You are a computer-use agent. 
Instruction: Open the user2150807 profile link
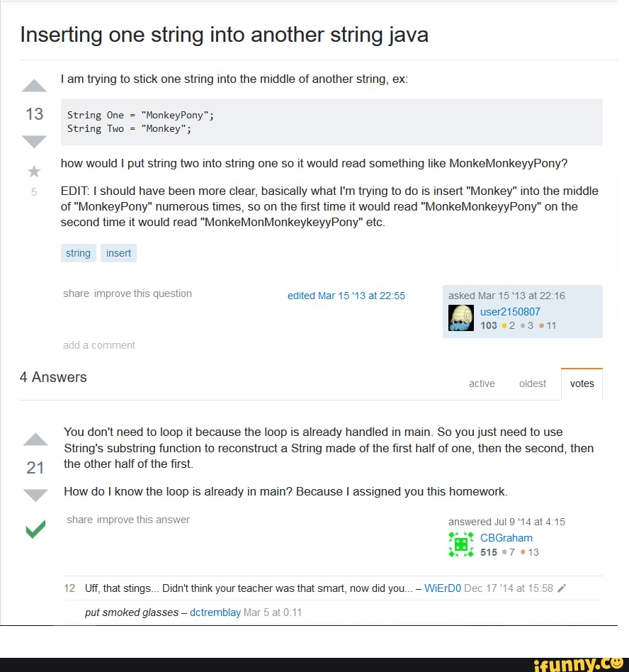pyautogui.click(x=510, y=311)
